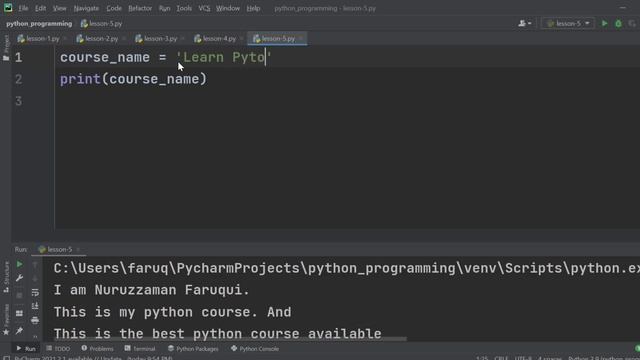
Task: Click course_name variable on line 1
Action: click(x=105, y=58)
